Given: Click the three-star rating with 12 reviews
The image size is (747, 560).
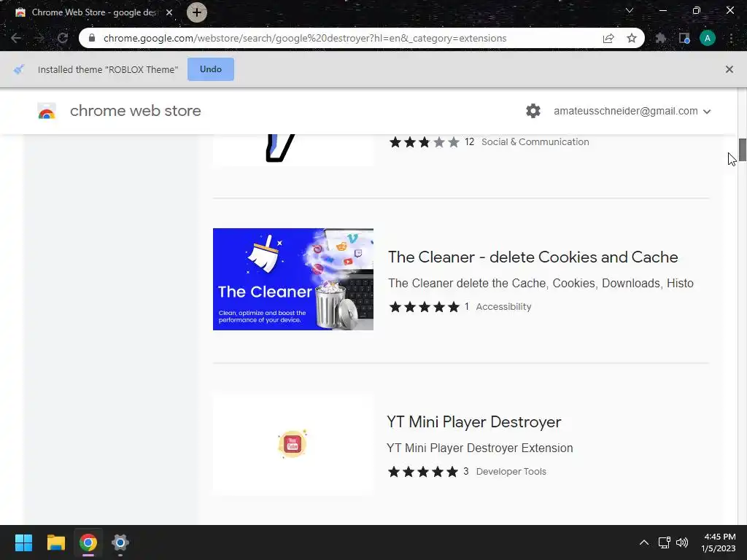Looking at the screenshot, I should tap(424, 142).
